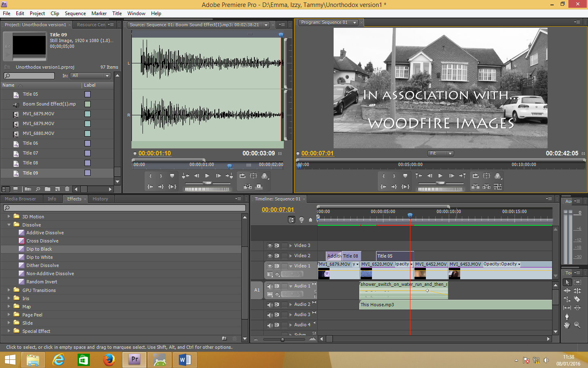588x368 pixels.
Task: Select the Zoom magnifier tool
Action: (x=577, y=325)
